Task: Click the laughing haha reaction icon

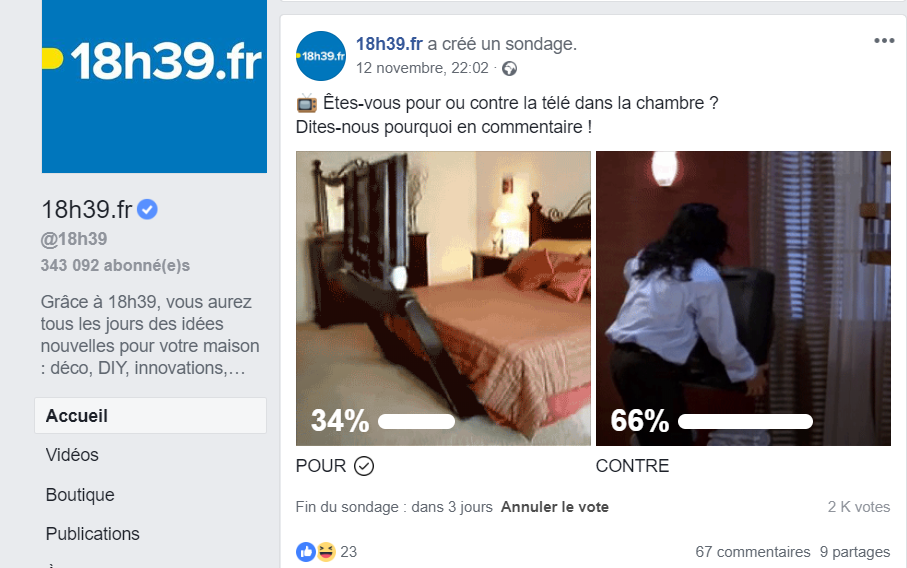Action: coord(326,552)
